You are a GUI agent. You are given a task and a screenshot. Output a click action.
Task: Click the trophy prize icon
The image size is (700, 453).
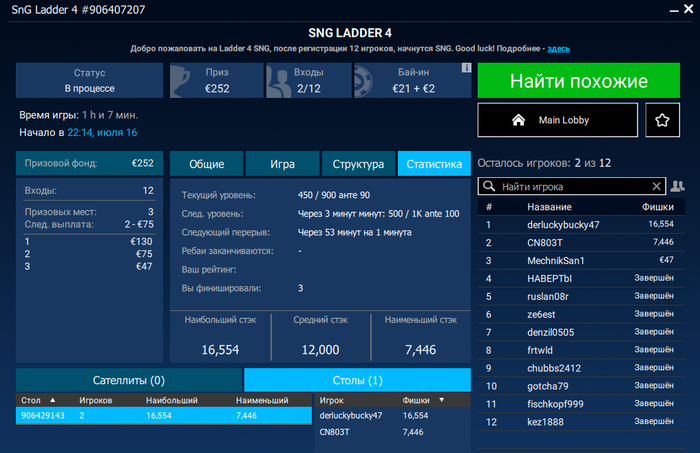pyautogui.click(x=182, y=81)
